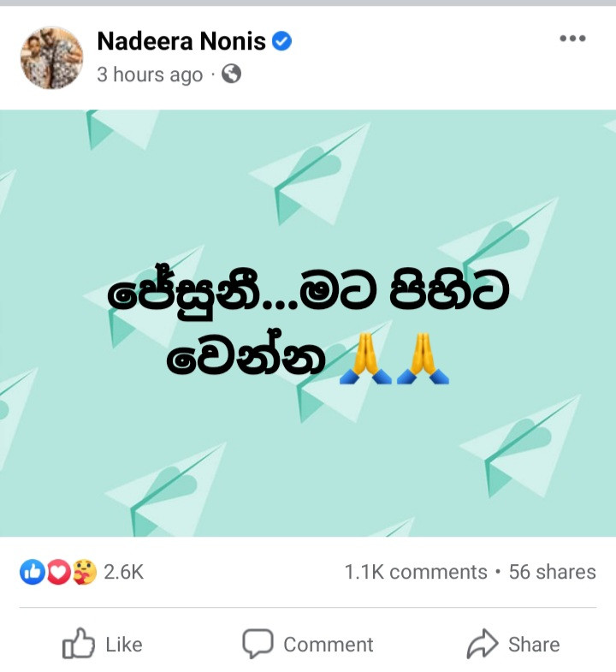
Task: Click Nadeera Nonis profile picture
Action: pos(52,57)
